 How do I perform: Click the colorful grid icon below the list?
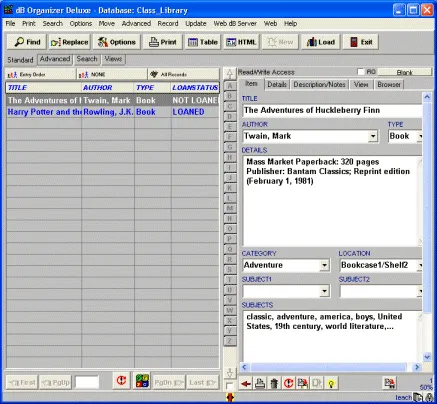[x=142, y=381]
